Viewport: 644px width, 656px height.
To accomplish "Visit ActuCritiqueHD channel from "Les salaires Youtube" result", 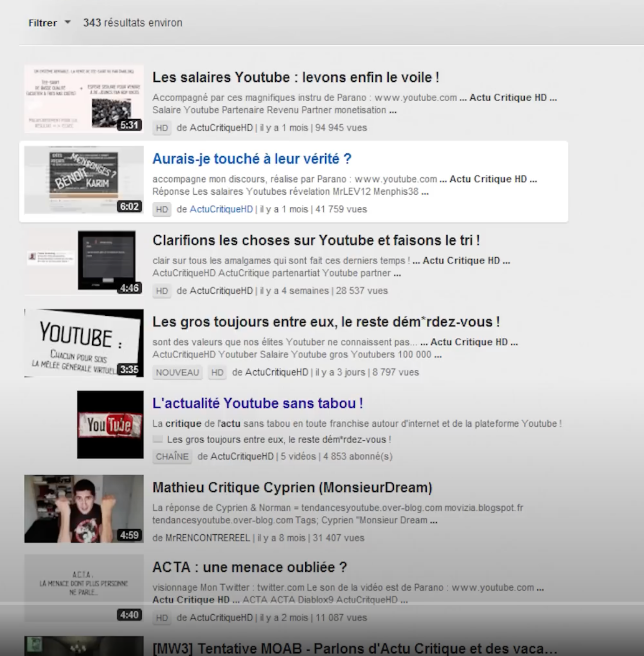I will (221, 128).
